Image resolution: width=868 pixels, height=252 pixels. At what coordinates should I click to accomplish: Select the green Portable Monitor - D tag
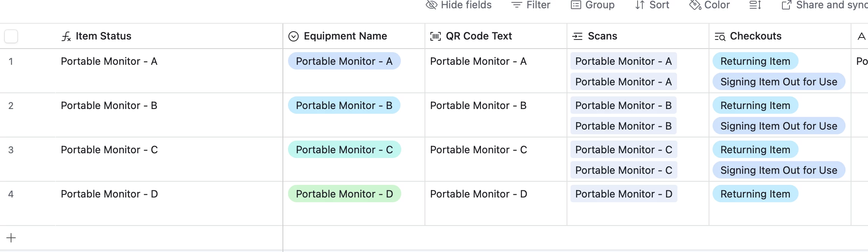[344, 194]
